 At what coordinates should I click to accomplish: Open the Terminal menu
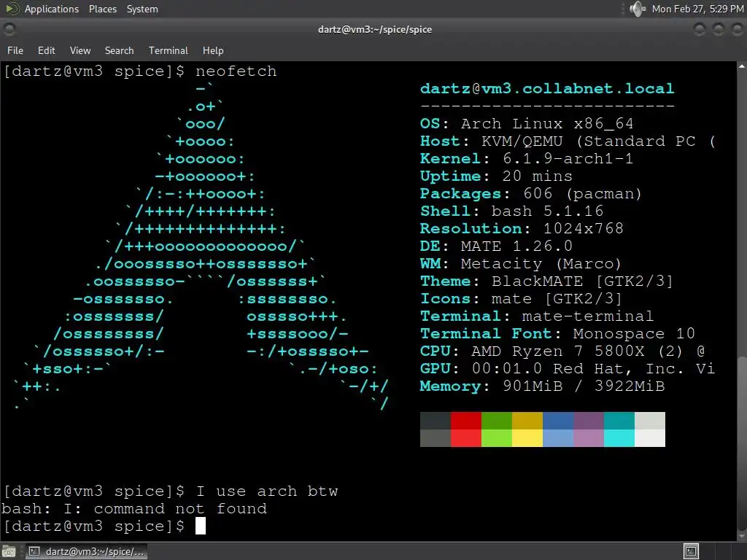169,50
